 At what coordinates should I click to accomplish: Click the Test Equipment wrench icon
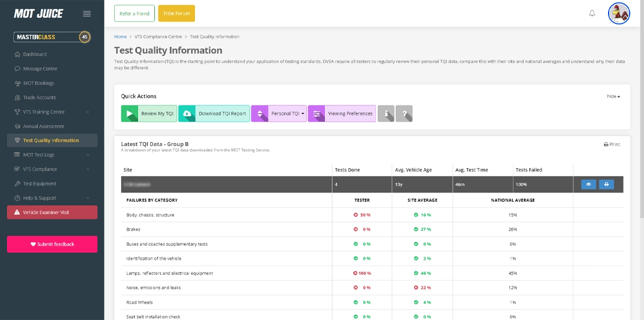pyautogui.click(x=17, y=183)
